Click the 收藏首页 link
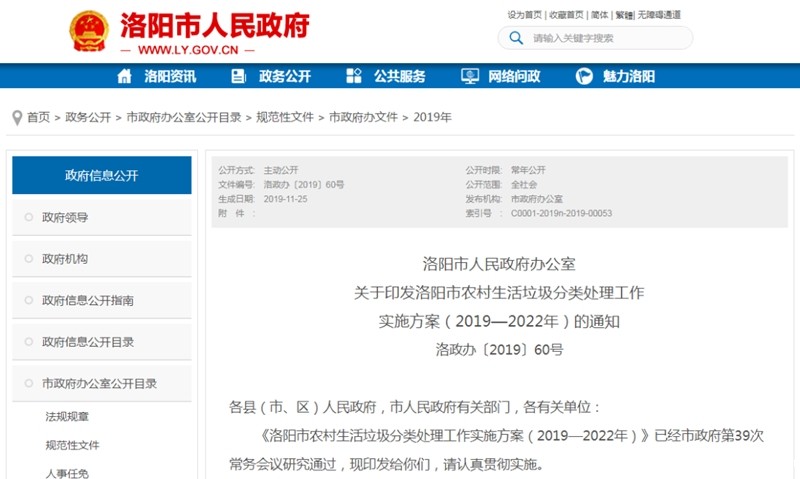The width and height of the screenshot is (800, 479). pyautogui.click(x=566, y=15)
